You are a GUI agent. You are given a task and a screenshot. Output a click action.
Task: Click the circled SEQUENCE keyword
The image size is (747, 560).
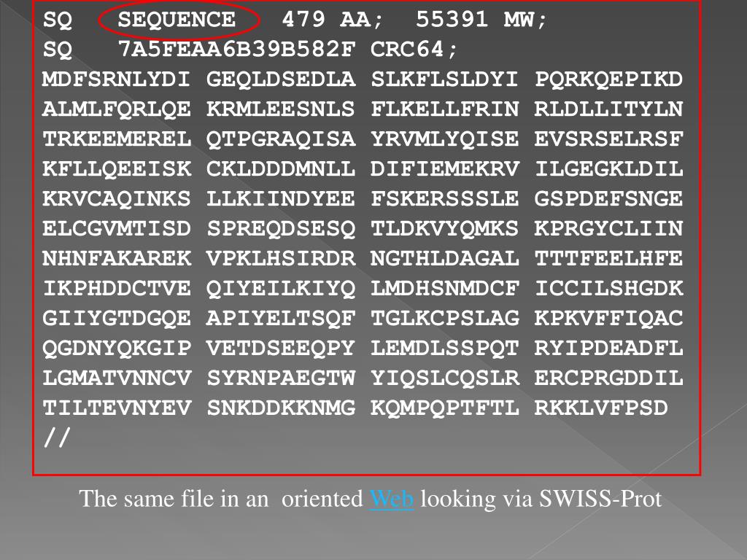click(x=177, y=20)
